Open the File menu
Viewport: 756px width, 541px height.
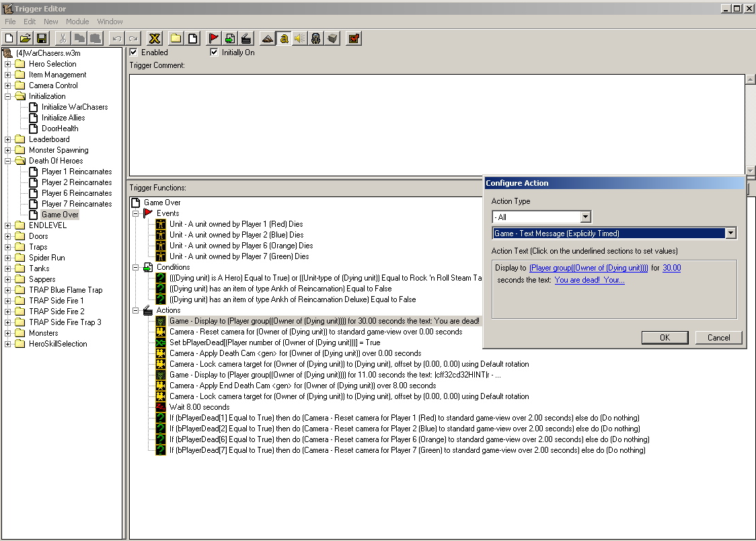(10, 22)
